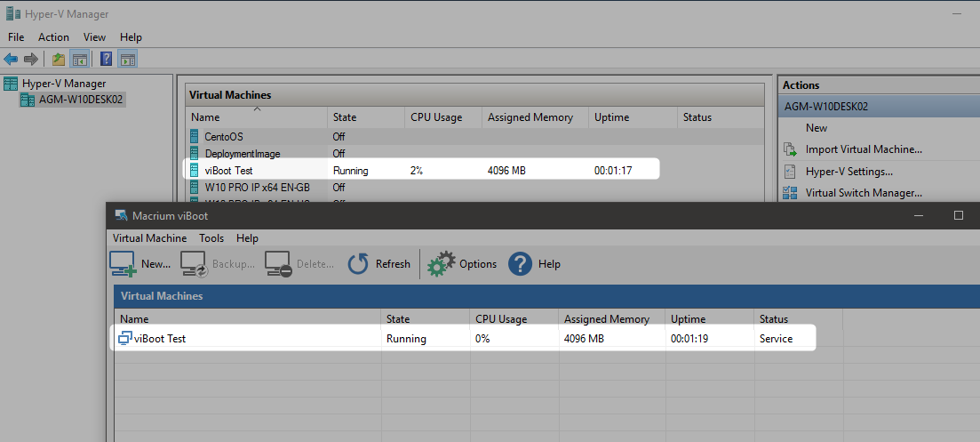Select AGM-W10DESK02 server in the tree

click(x=81, y=100)
